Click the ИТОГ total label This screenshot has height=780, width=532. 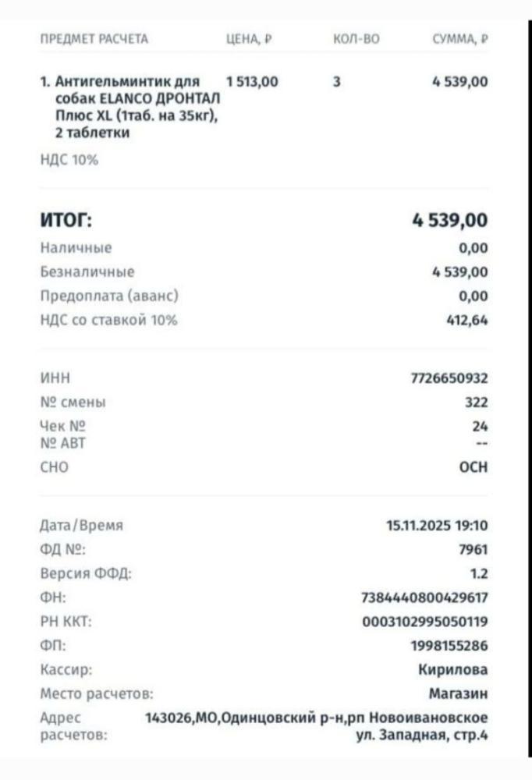point(66,221)
